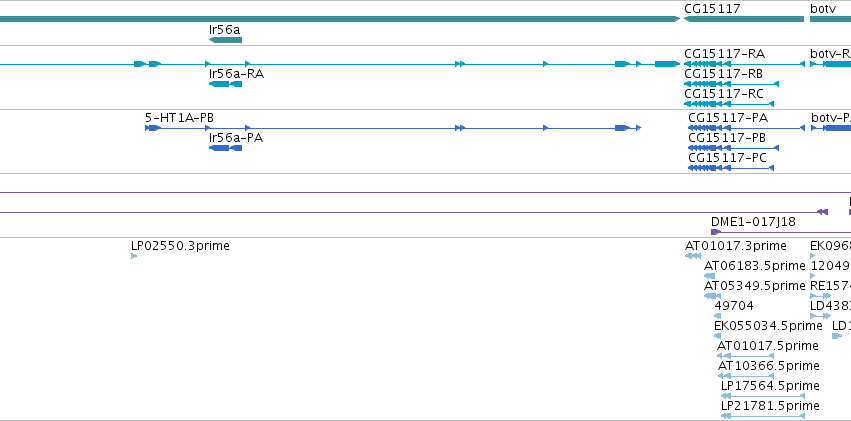The height and width of the screenshot is (421, 851).
Task: Click the LP02550.3prime arrow glyph
Action: 134,256
